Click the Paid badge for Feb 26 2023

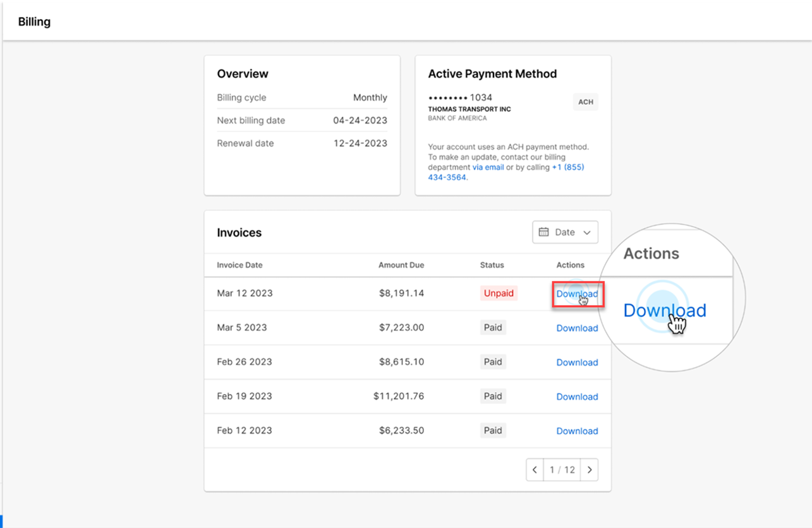click(x=493, y=362)
